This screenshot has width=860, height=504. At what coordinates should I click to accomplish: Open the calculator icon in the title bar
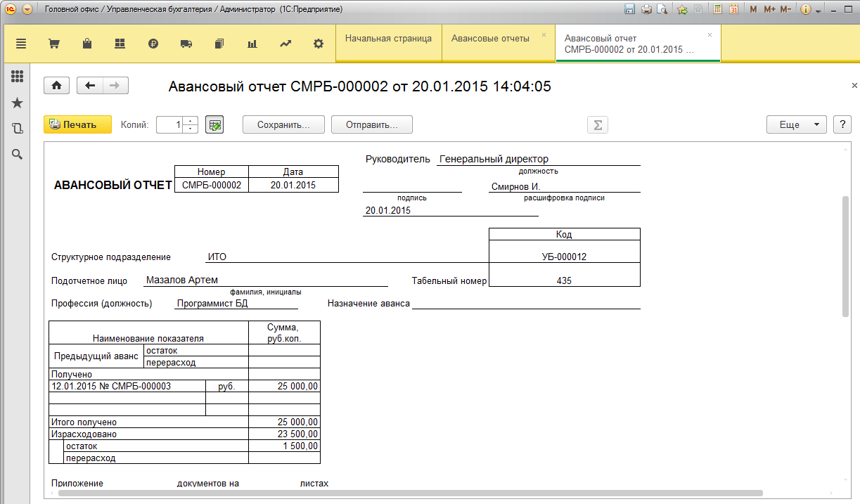click(717, 9)
